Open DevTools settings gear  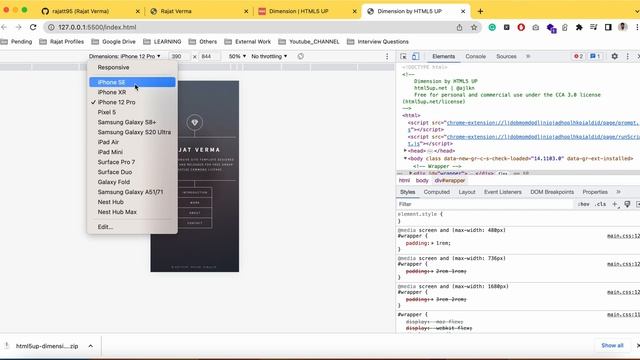[x=614, y=56]
